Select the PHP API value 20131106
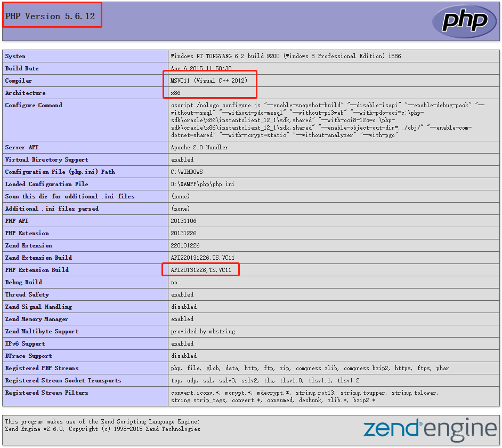502x448 pixels. [185, 221]
